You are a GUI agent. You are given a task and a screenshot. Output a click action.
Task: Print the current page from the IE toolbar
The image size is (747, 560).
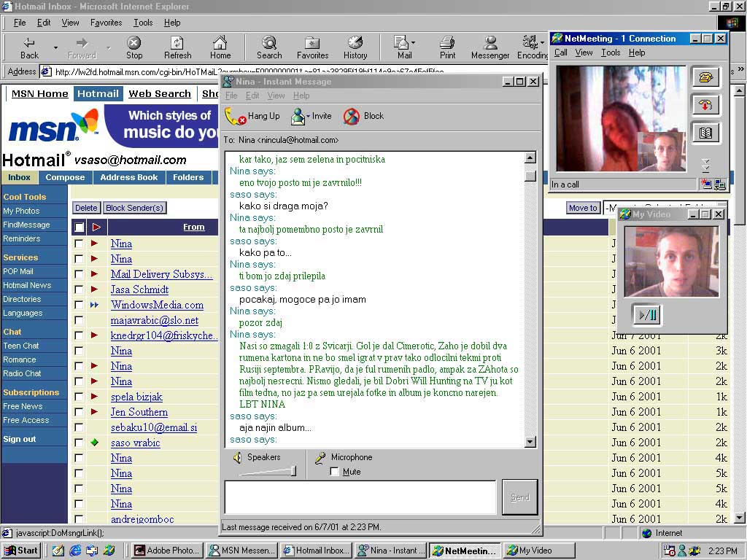(x=447, y=48)
